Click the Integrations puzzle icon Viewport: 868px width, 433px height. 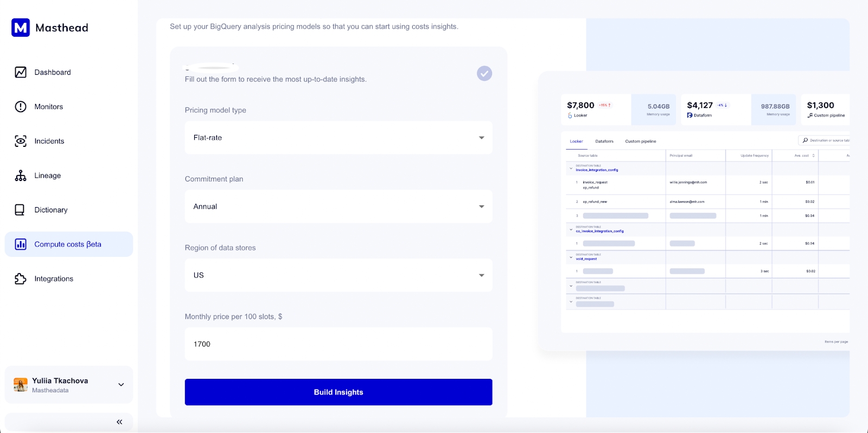point(21,279)
